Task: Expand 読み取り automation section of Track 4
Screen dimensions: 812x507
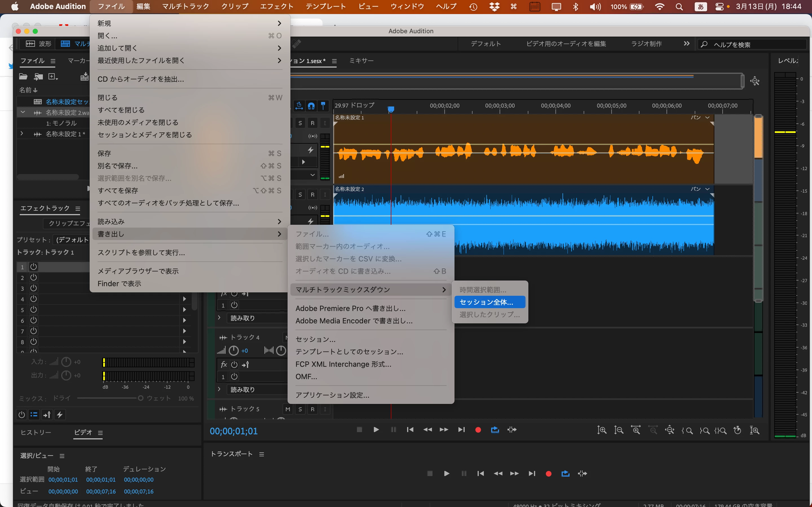Action: click(219, 389)
